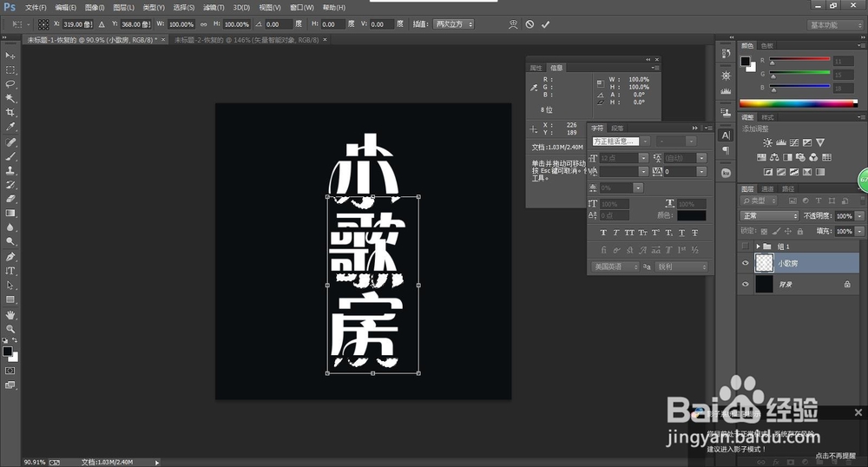Switch to the 属性 properties tab
Image resolution: width=868 pixels, height=467 pixels.
(536, 68)
